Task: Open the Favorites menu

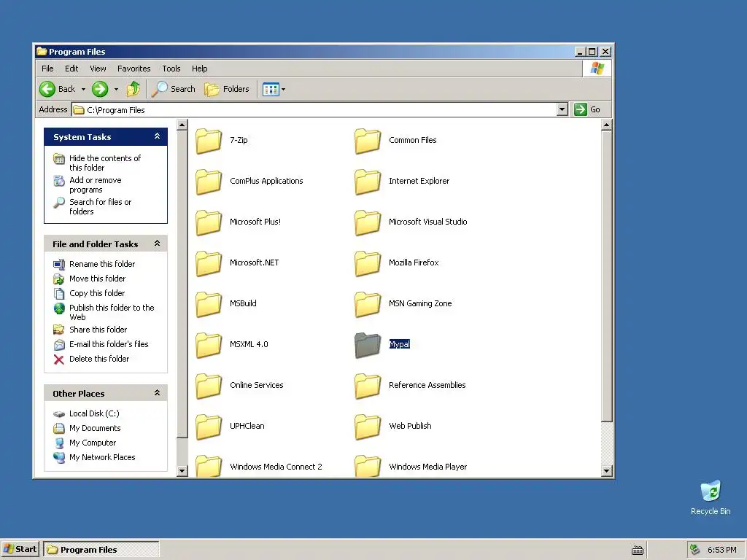Action: coord(134,69)
